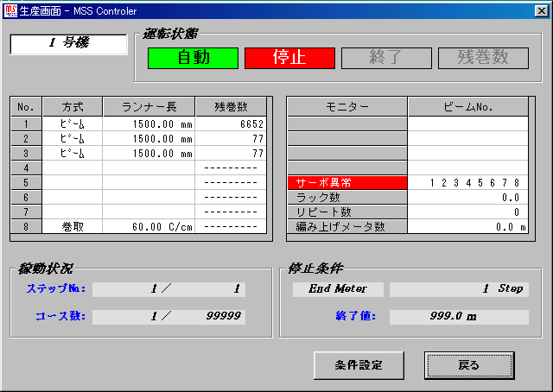Viewport: 553px width, 392px height.
Task: Click the 999.0 m end value field
Action: tap(459, 317)
